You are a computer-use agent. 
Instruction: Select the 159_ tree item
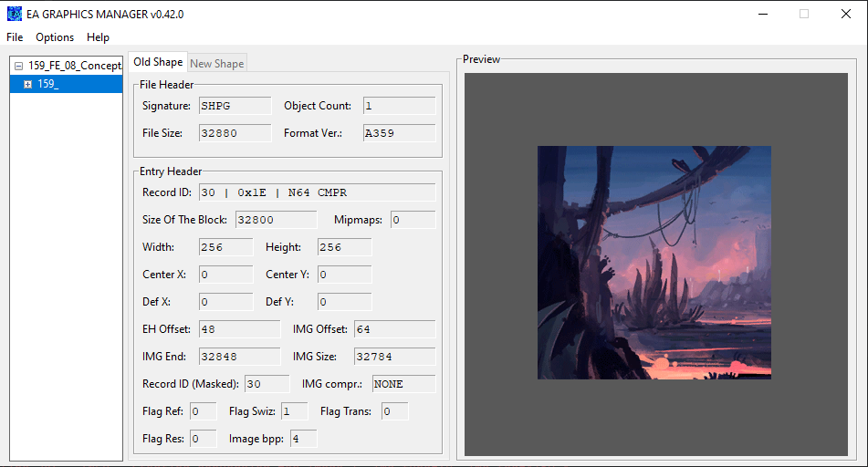click(48, 84)
